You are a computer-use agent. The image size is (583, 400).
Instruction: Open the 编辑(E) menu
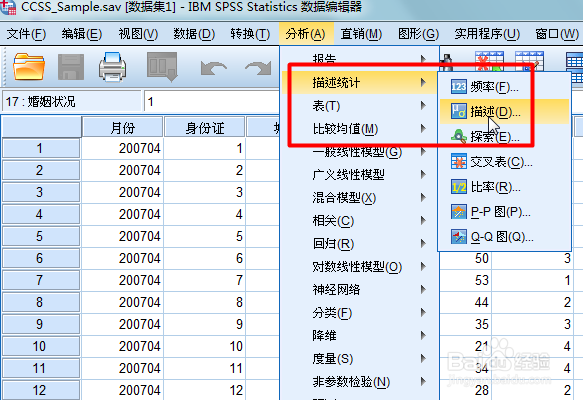[82, 34]
